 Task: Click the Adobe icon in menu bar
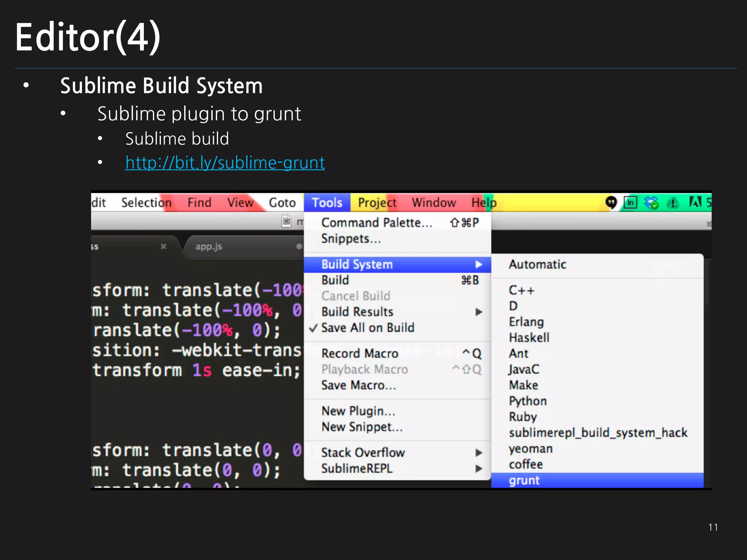(695, 202)
